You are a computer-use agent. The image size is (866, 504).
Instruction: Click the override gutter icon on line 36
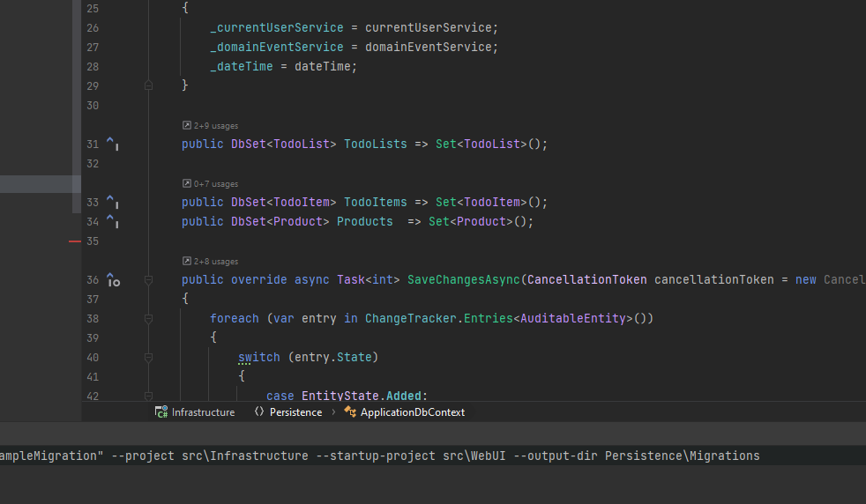tap(113, 280)
